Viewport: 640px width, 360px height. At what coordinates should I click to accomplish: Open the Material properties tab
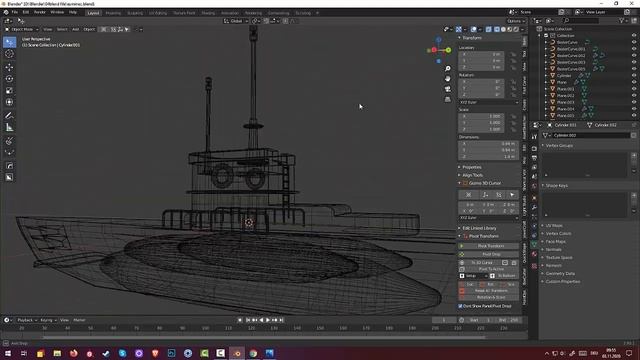tap(534, 254)
